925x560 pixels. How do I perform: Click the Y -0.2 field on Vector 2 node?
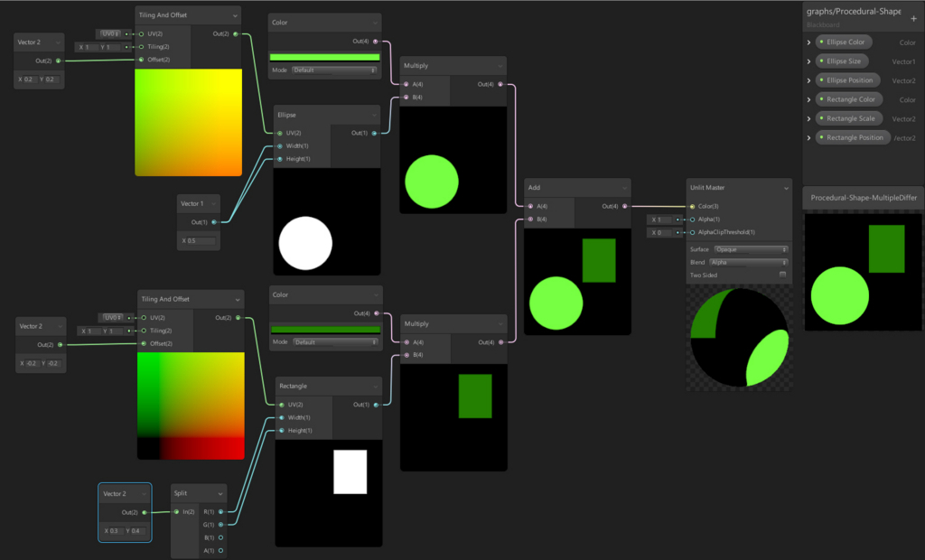51,363
